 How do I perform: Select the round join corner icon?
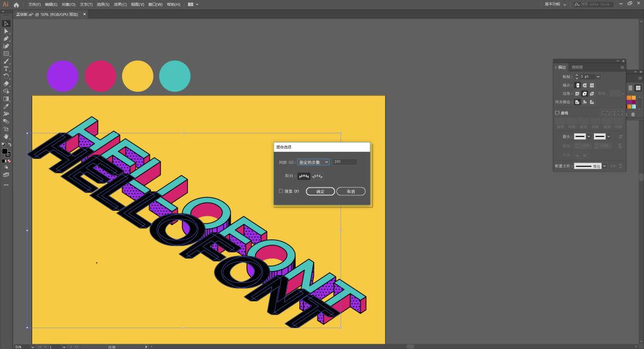pyautogui.click(x=585, y=94)
